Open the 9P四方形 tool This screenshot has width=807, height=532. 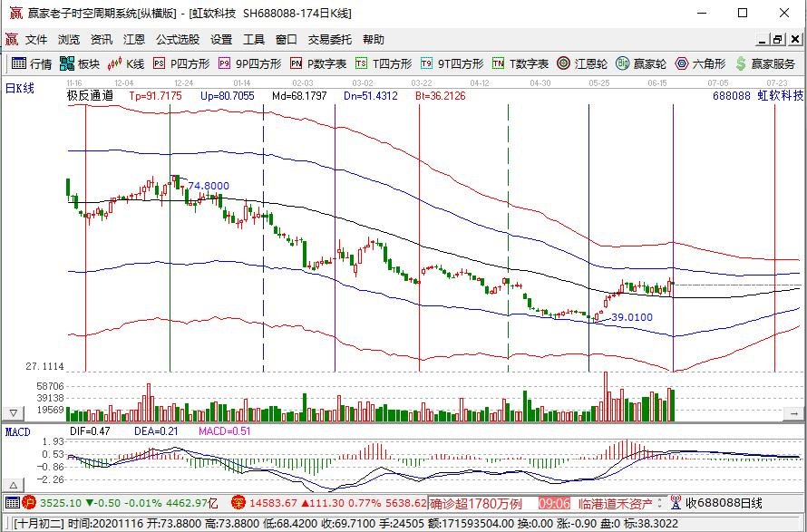(x=249, y=63)
